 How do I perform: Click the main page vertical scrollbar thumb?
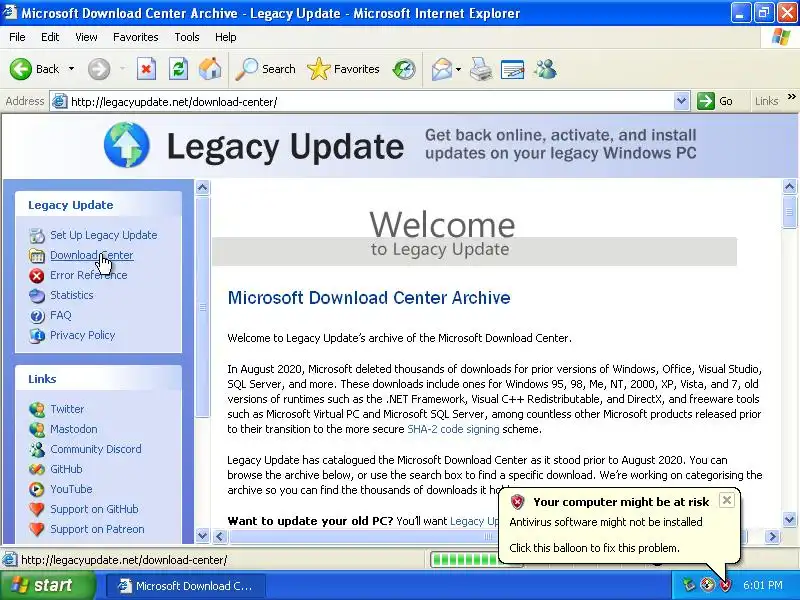[789, 212]
